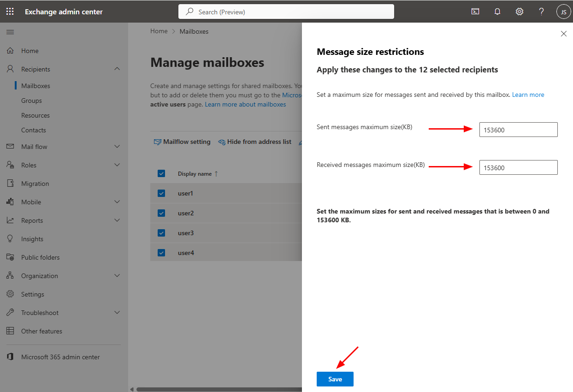Close the Message size restrictions panel
The height and width of the screenshot is (392, 573).
563,34
